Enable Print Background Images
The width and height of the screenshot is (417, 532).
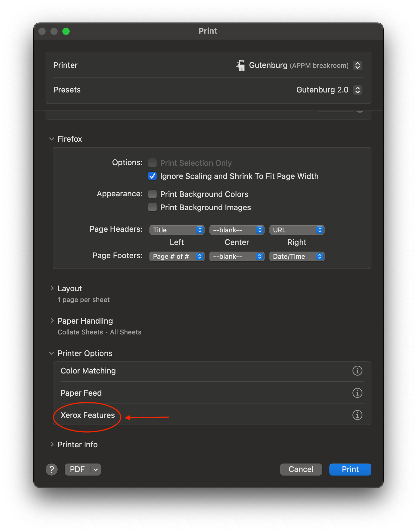(152, 207)
